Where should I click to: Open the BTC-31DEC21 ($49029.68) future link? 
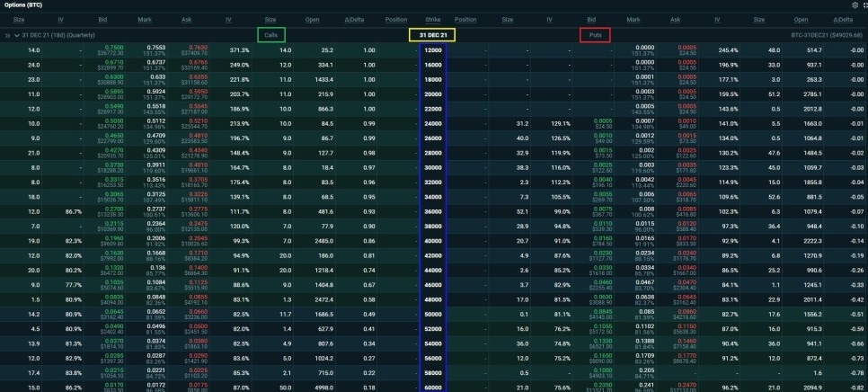(828, 35)
